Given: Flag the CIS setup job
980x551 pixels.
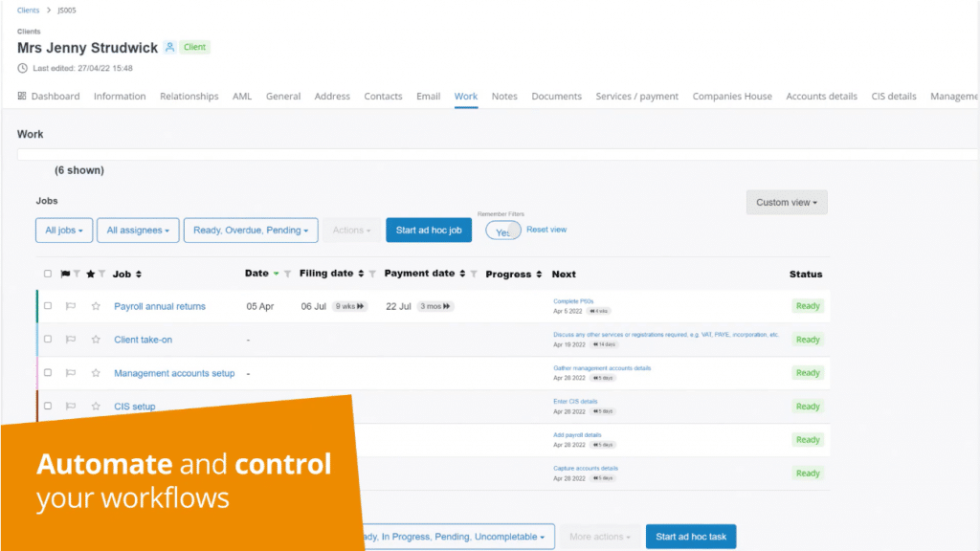Looking at the screenshot, I should pyautogui.click(x=70, y=407).
